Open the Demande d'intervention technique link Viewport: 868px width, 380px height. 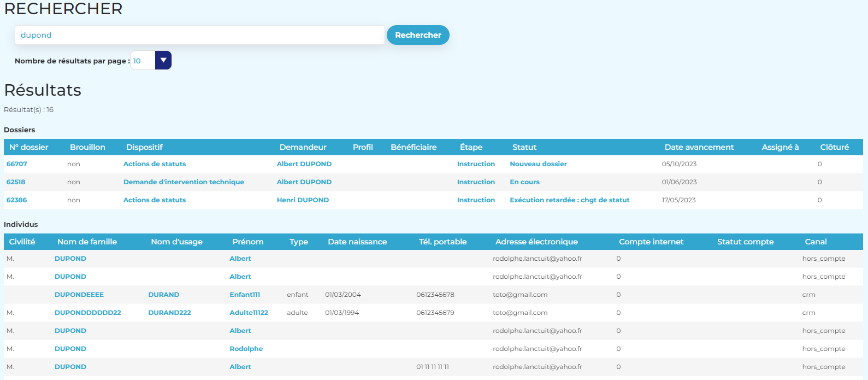point(184,182)
